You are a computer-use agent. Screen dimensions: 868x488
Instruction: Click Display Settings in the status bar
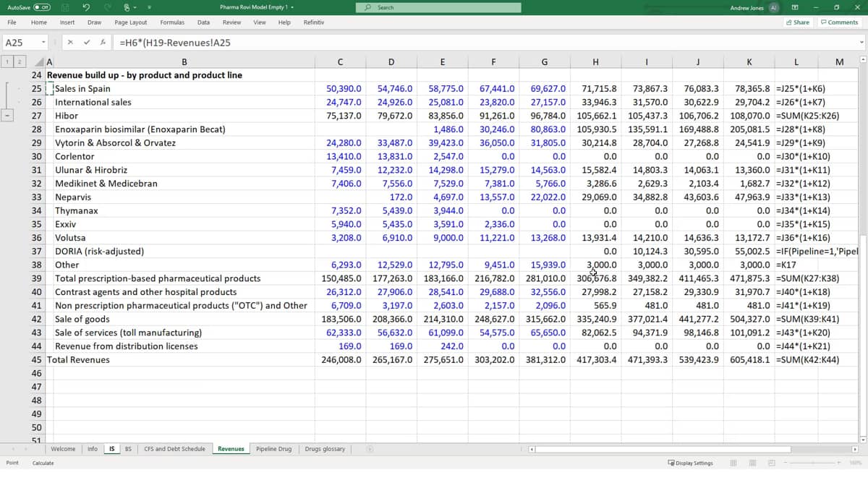(690, 463)
